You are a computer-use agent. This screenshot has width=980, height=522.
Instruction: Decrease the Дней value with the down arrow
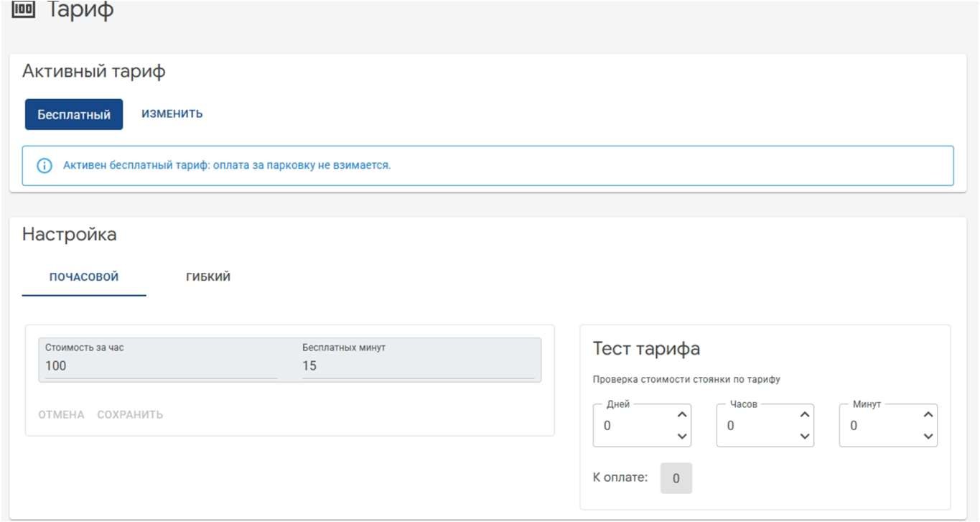682,437
